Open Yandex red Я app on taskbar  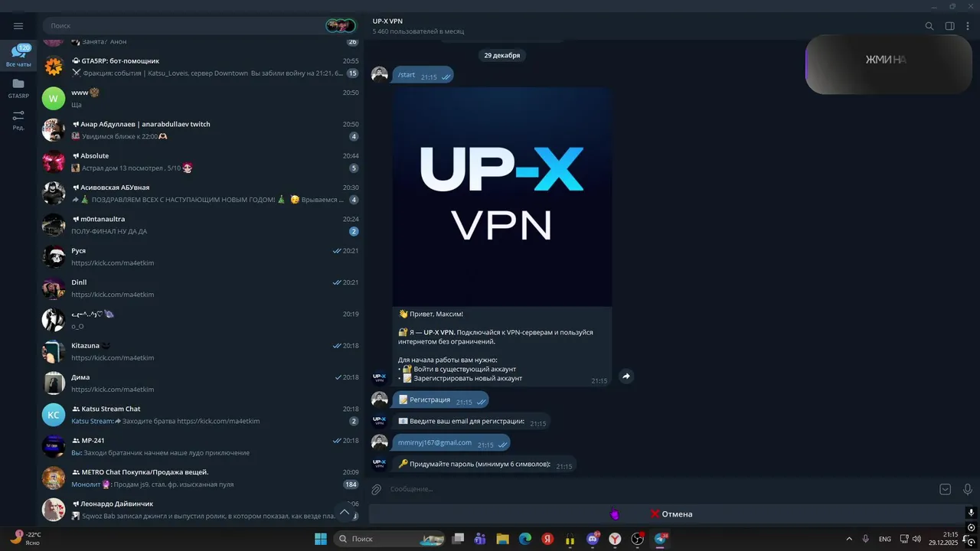547,539
